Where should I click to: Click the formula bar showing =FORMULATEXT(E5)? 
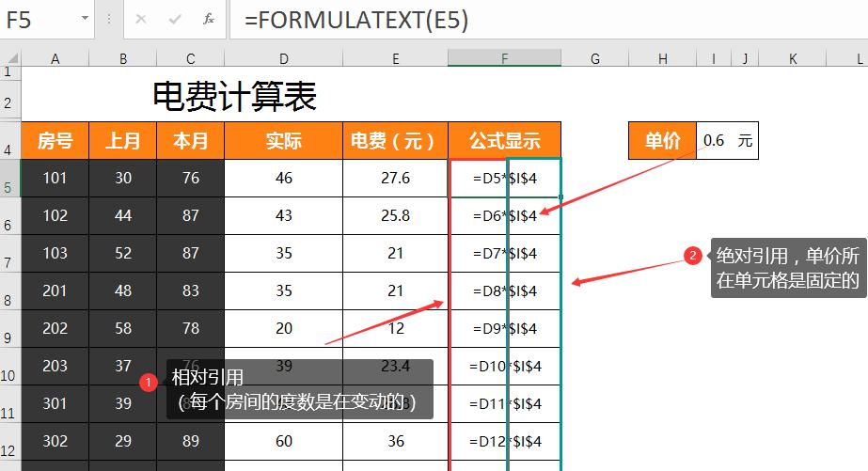click(x=548, y=20)
